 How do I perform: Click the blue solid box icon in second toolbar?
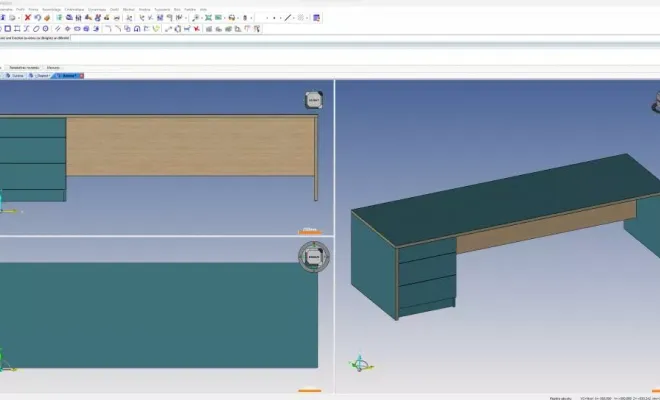click(x=86, y=29)
